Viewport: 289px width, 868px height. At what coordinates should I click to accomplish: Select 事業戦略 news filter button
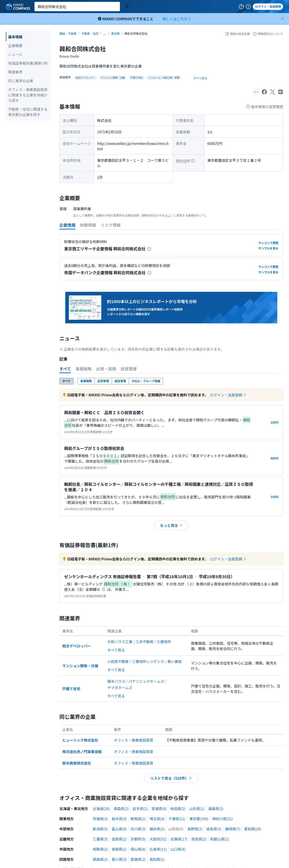pos(86,381)
